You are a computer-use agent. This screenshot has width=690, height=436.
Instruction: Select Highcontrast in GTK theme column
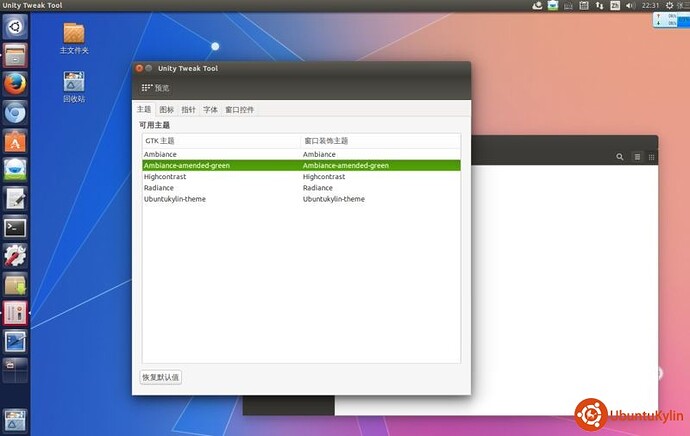(165, 176)
